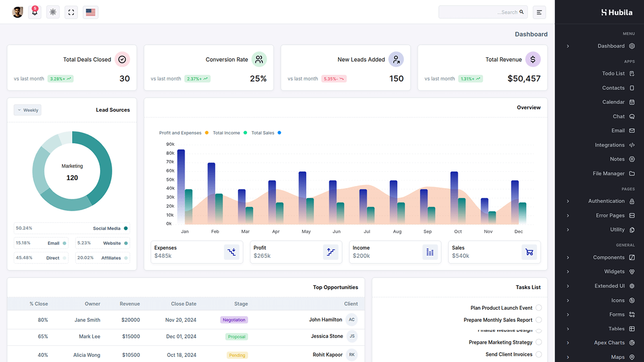
Task: Toggle Profit and Expenses legend series
Action: point(184,133)
